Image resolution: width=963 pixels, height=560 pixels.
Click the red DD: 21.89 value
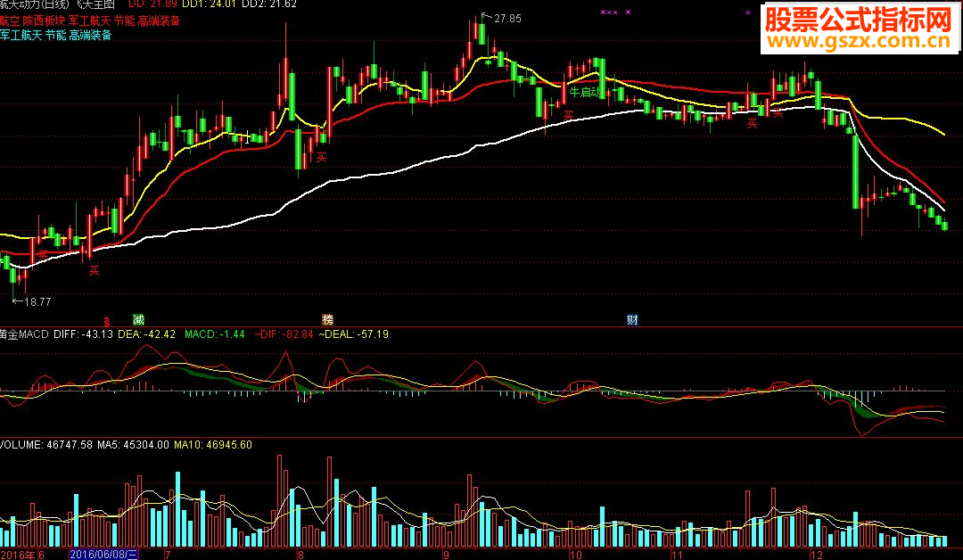(152, 4)
